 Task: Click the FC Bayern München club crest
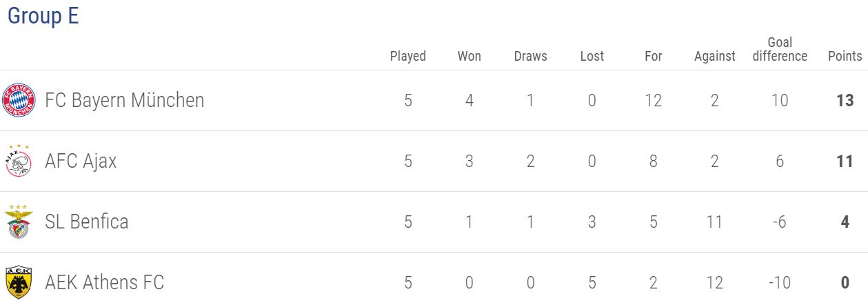coord(19,101)
